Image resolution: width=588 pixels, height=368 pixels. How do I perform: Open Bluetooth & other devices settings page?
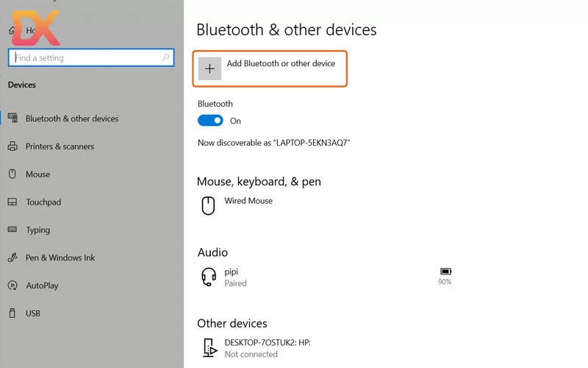point(71,118)
